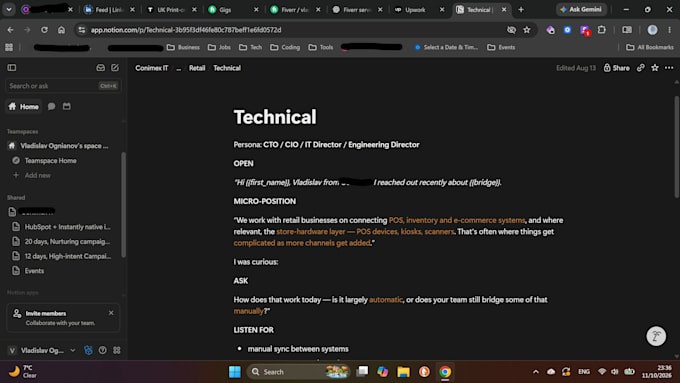Go to the browser home page
The width and height of the screenshot is (680, 383).
pyautogui.click(x=62, y=29)
